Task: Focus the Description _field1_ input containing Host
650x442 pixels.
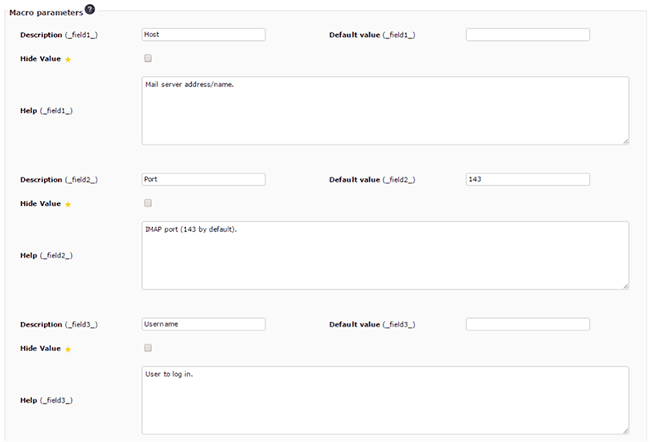Action: point(204,35)
